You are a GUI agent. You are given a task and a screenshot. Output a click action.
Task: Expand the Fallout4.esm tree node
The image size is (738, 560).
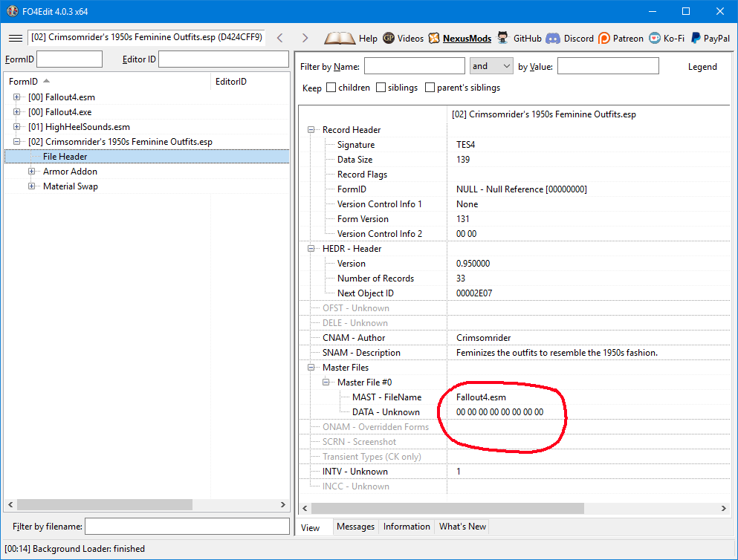(x=17, y=97)
